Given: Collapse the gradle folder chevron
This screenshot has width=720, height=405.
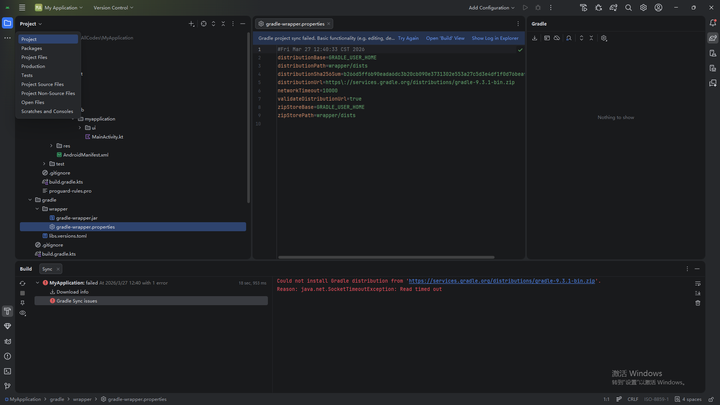Looking at the screenshot, I should (30, 200).
